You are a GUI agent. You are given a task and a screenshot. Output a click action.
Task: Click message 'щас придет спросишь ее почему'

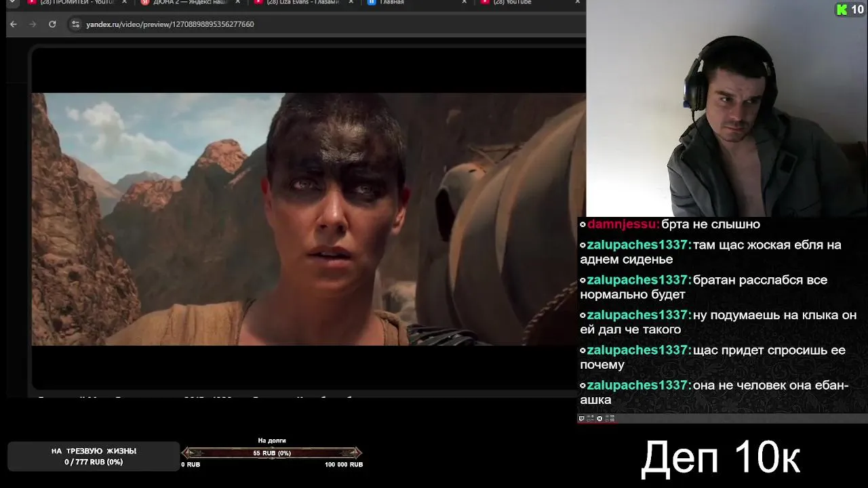pos(713,357)
